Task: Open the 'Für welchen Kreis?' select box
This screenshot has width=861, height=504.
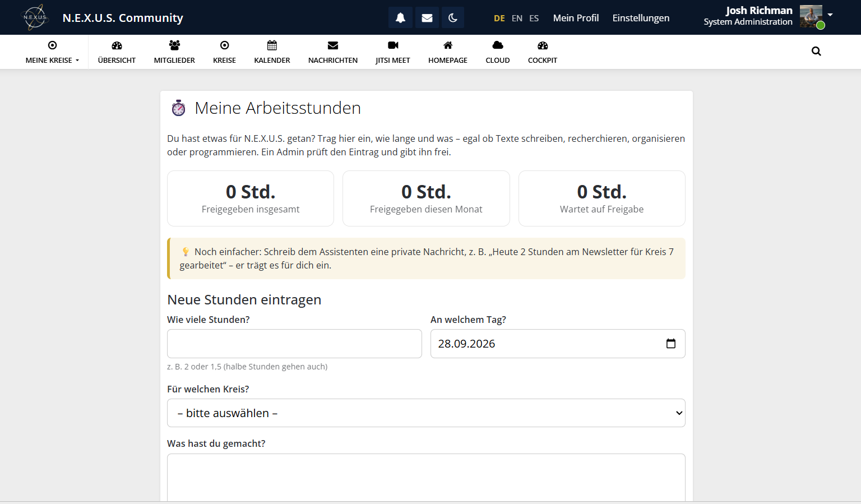Action: pyautogui.click(x=426, y=413)
